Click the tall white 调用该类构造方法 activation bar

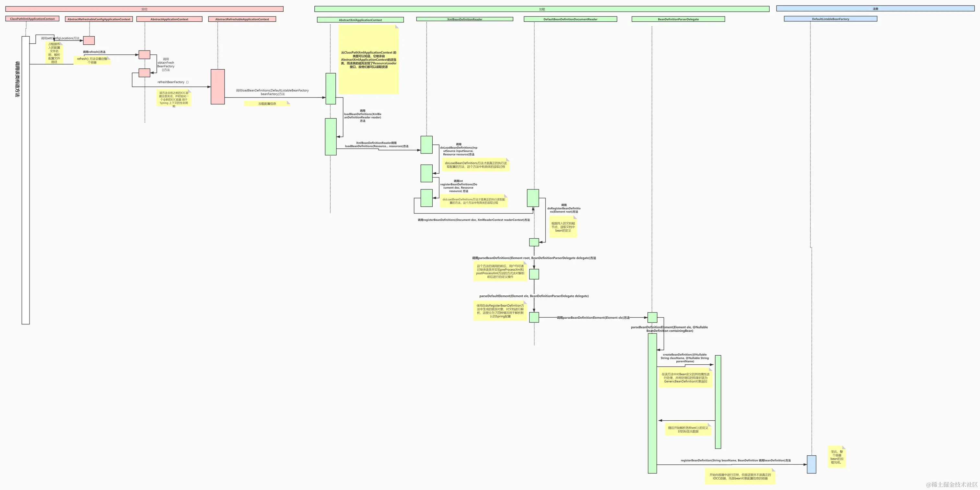pos(26,180)
